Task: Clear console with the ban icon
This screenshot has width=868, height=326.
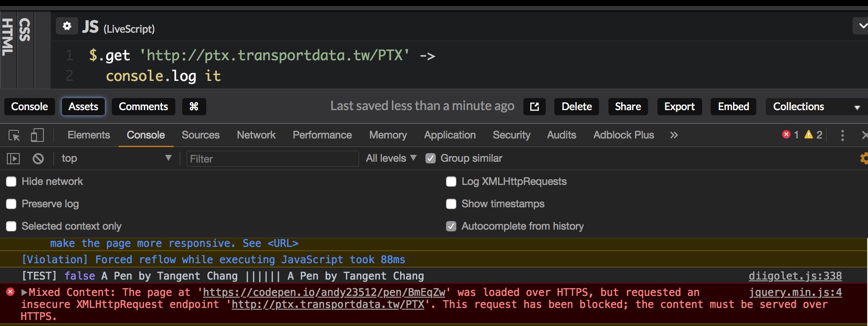Action: pyautogui.click(x=38, y=159)
